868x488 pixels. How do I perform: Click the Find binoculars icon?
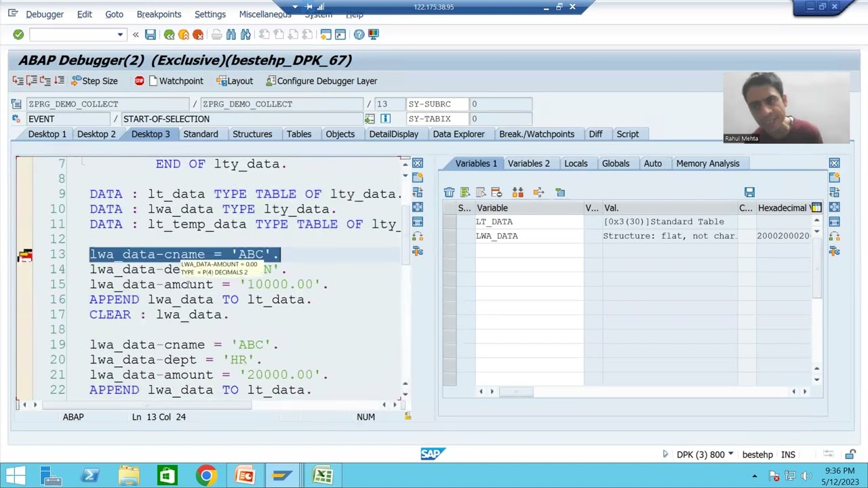pyautogui.click(x=231, y=35)
